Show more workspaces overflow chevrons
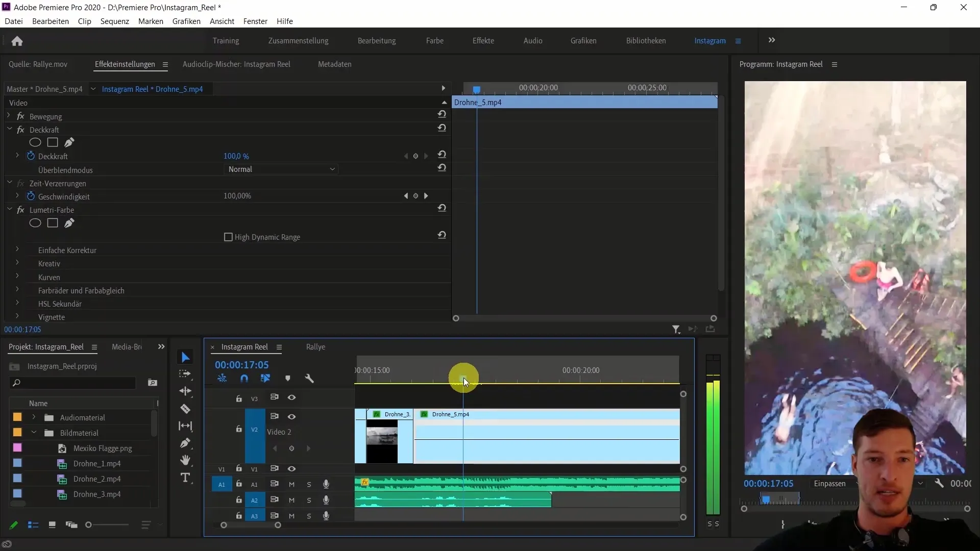The height and width of the screenshot is (551, 980). [772, 40]
